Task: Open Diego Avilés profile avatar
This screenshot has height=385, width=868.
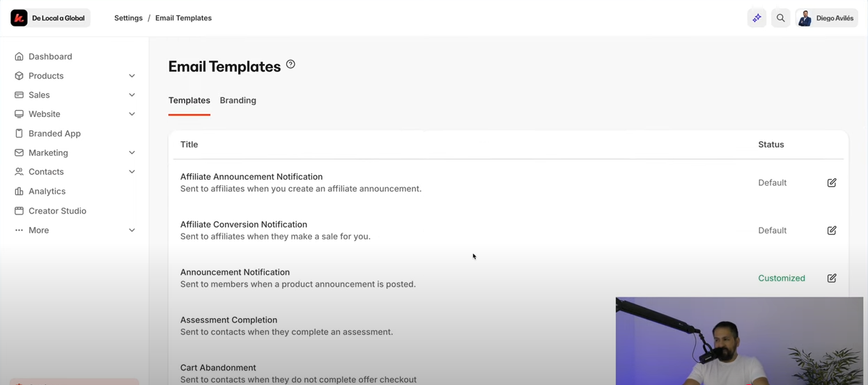Action: (x=805, y=18)
